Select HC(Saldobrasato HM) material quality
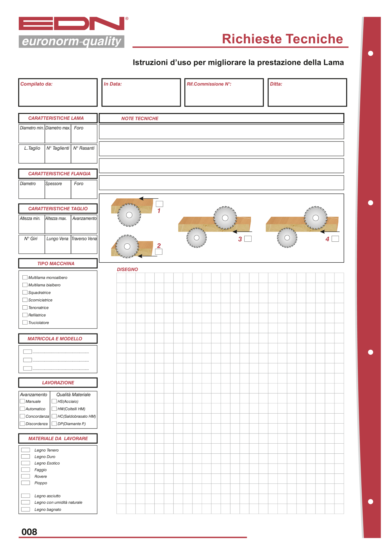 click(54, 416)
